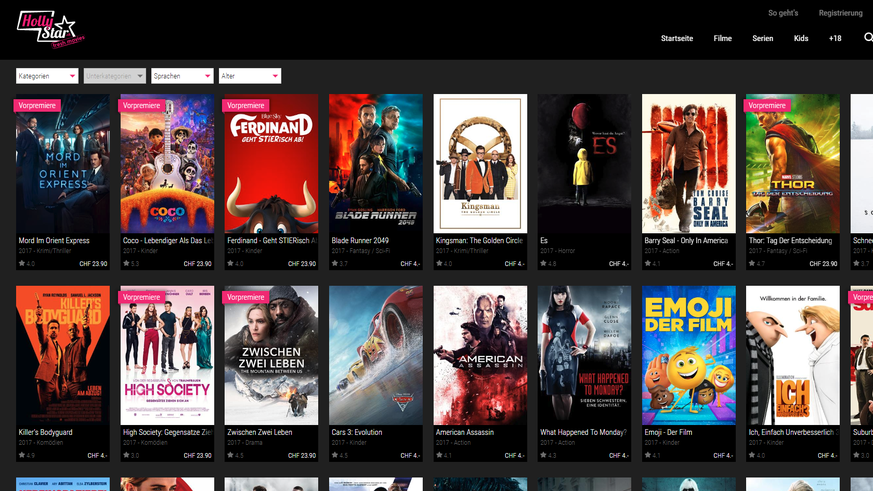Click the title 'Mord Im Orient Express'
Viewport: 873px width, 491px height.
pos(54,240)
